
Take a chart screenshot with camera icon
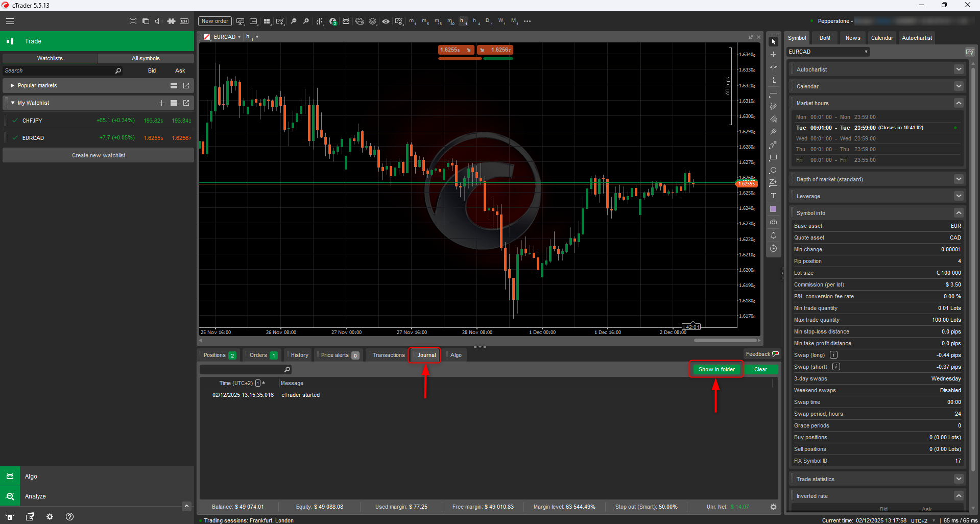pyautogui.click(x=773, y=222)
